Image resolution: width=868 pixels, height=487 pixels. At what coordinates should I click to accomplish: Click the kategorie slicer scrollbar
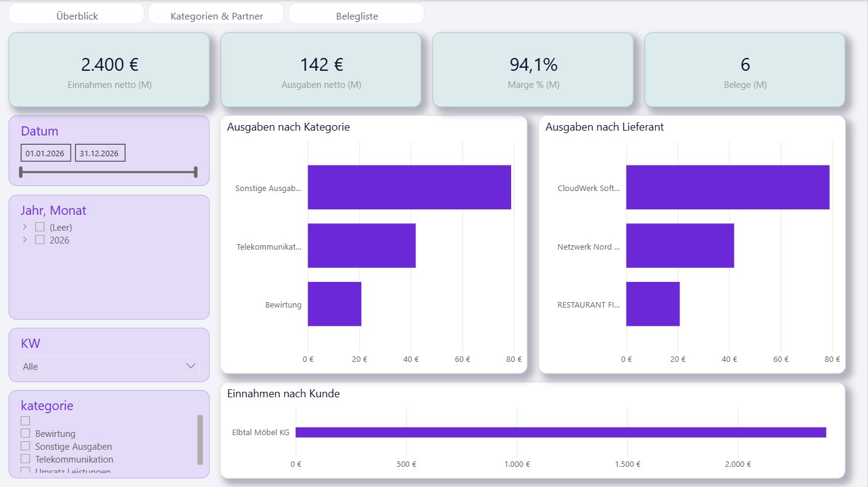click(x=199, y=439)
